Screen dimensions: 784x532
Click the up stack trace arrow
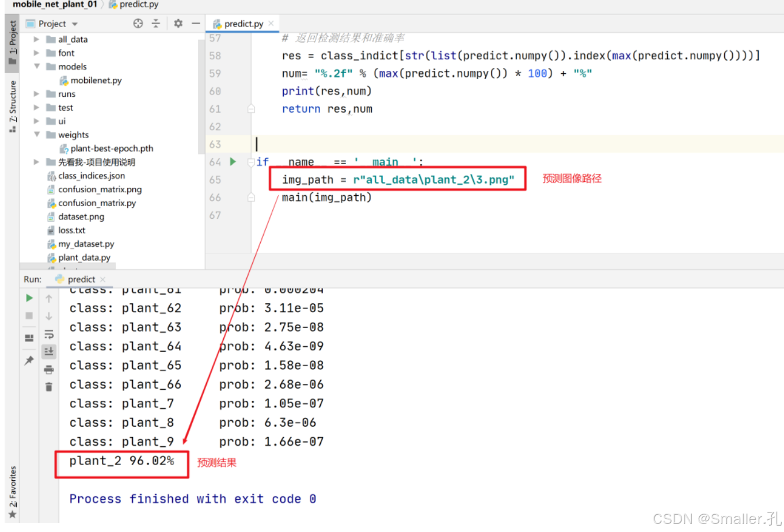49,298
